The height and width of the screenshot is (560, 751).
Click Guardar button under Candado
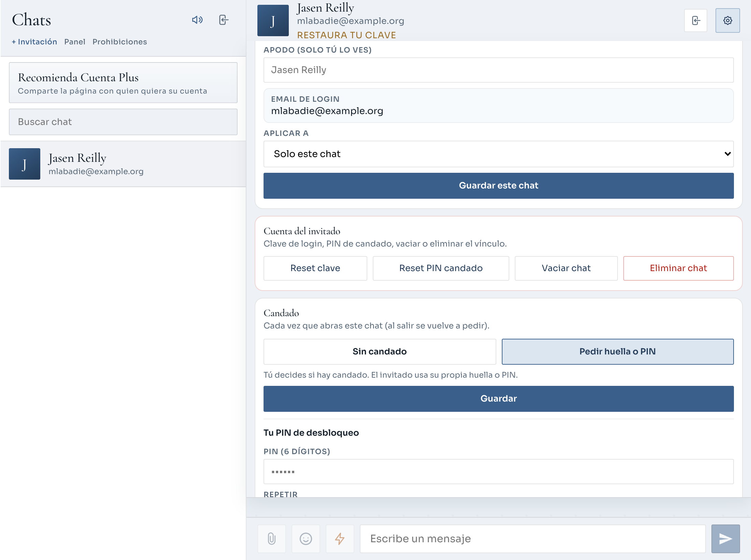pyautogui.click(x=498, y=398)
